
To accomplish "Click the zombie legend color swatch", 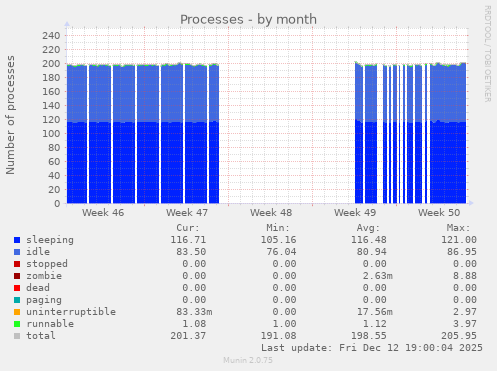I will (x=17, y=276).
